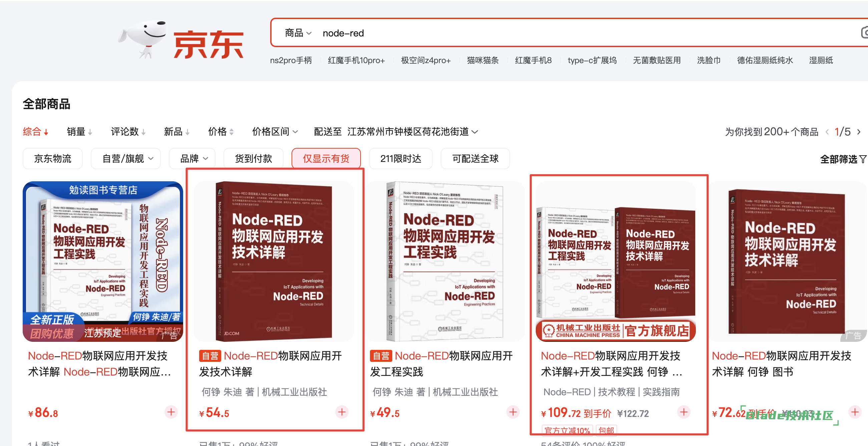The image size is (868, 446).
Task: Toggle 可配送全球 filter
Action: click(475, 159)
